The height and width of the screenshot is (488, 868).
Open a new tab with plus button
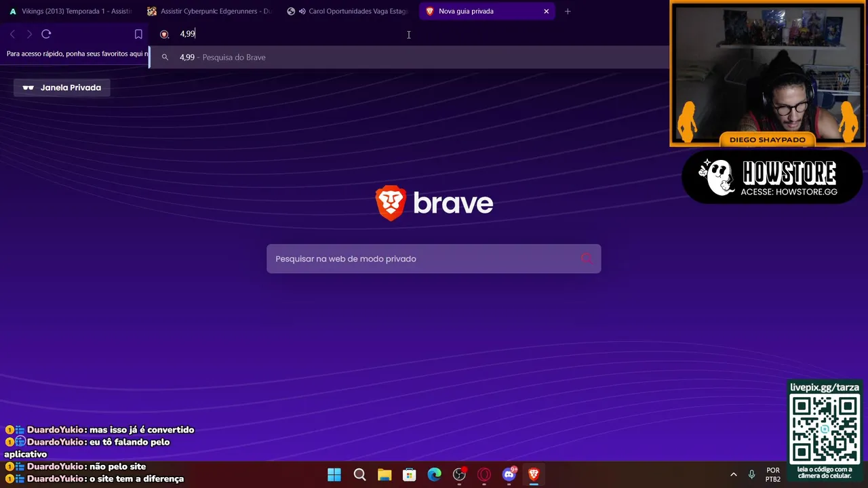point(568,11)
